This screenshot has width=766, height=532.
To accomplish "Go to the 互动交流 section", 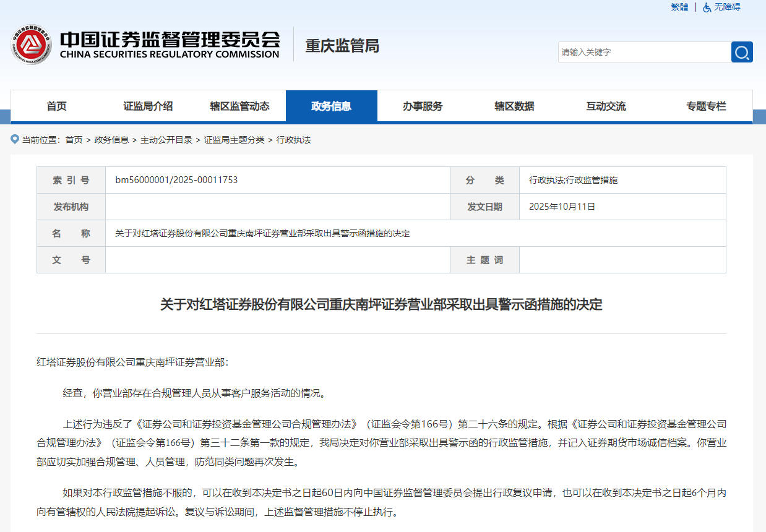I will (606, 106).
